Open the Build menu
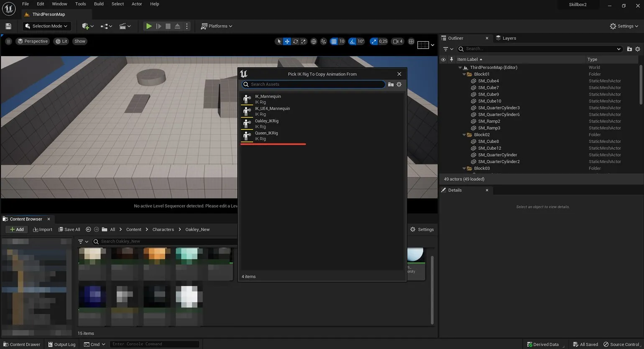This screenshot has height=349, width=644. 99,4
